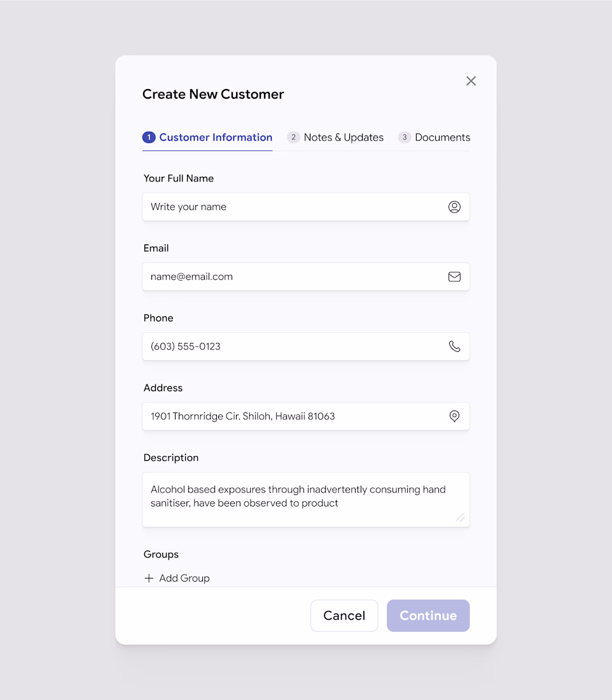Click inside the Description text area
The height and width of the screenshot is (700, 612).
point(299,500)
